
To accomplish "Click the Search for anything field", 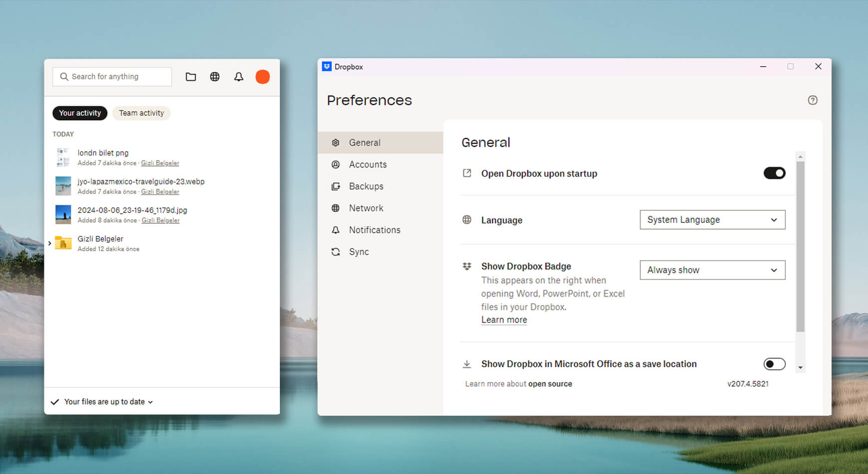I will click(112, 77).
